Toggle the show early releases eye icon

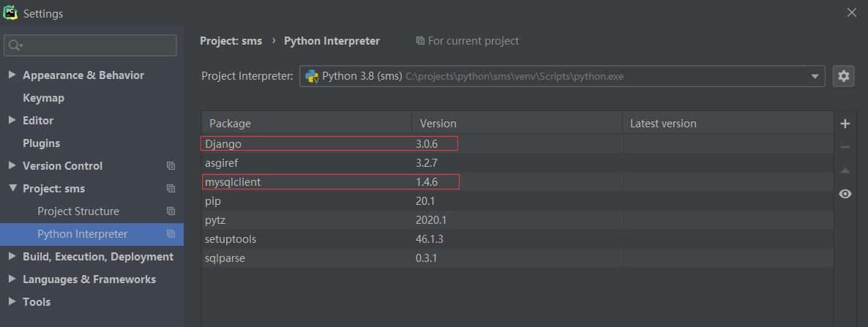coord(845,194)
